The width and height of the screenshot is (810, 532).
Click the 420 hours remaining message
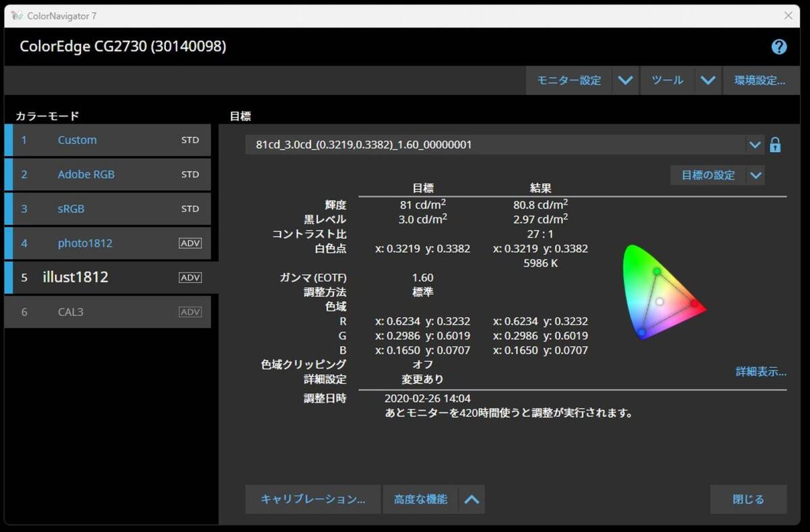(509, 413)
